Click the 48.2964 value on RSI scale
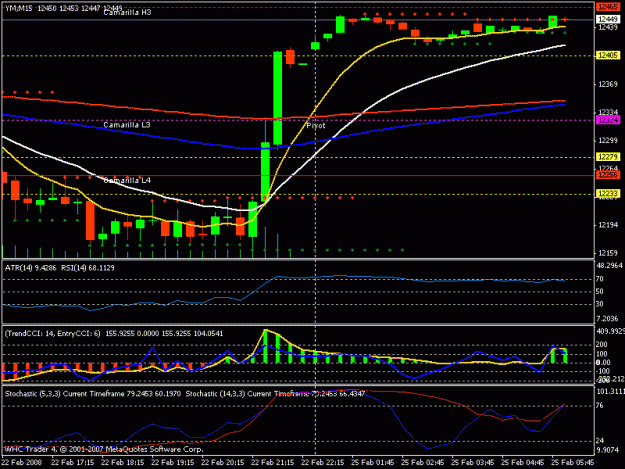This screenshot has height=469, width=625. coord(609,265)
